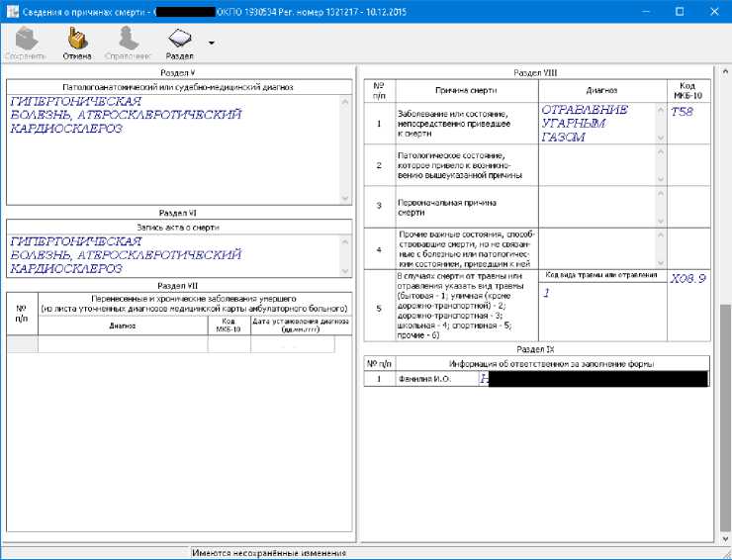Screen dimensions: 732x560
Task: Click the Дата установления диагноза cell in Раздел VII
Action: [293, 345]
